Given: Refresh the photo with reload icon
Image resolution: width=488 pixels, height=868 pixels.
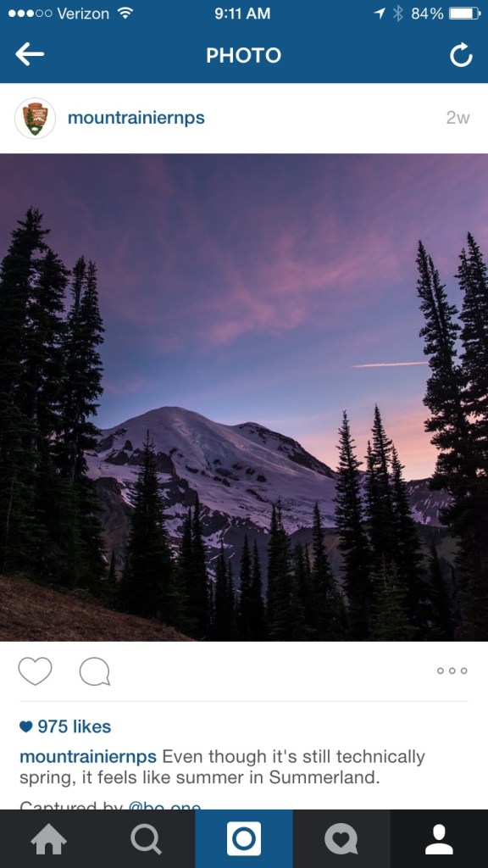Looking at the screenshot, I should [461, 55].
